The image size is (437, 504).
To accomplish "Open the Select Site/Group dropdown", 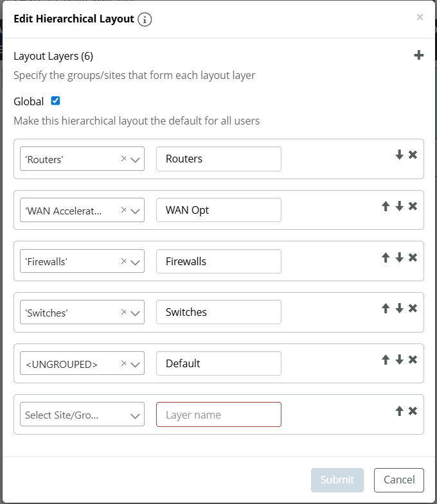I will click(x=136, y=415).
